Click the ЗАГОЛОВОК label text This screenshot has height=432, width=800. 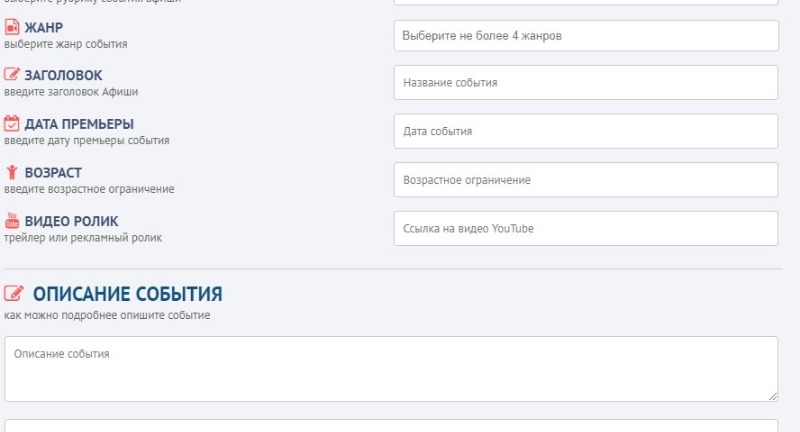63,75
